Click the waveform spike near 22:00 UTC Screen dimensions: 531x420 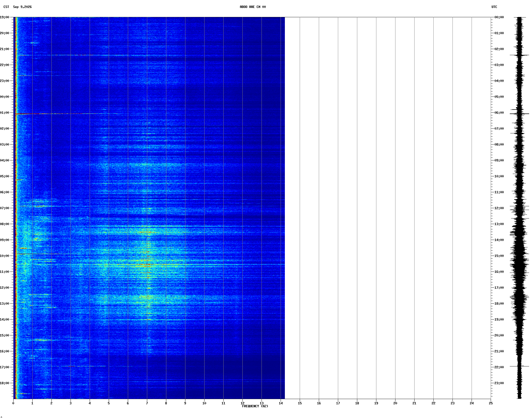[x=519, y=366]
